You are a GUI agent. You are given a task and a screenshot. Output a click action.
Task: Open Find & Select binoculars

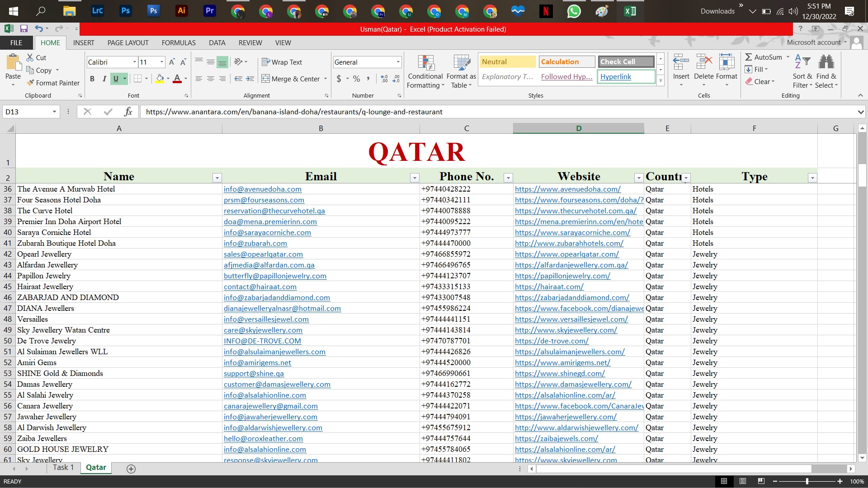click(x=826, y=71)
